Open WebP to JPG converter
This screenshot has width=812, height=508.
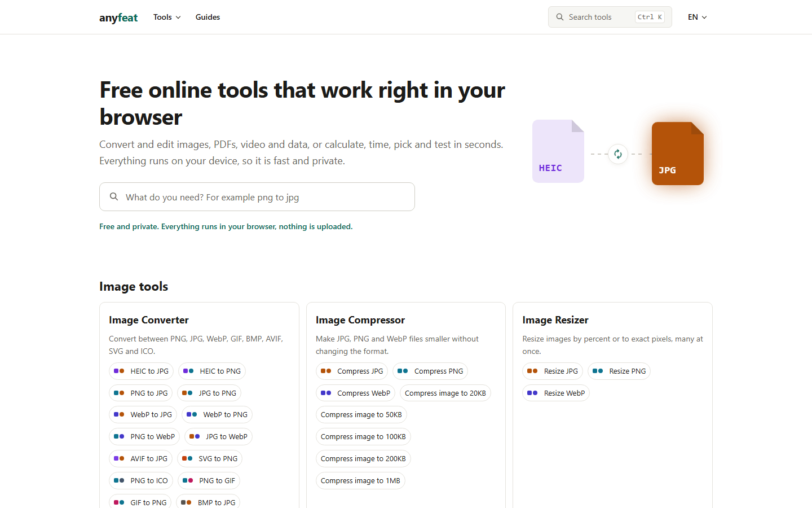143,414
